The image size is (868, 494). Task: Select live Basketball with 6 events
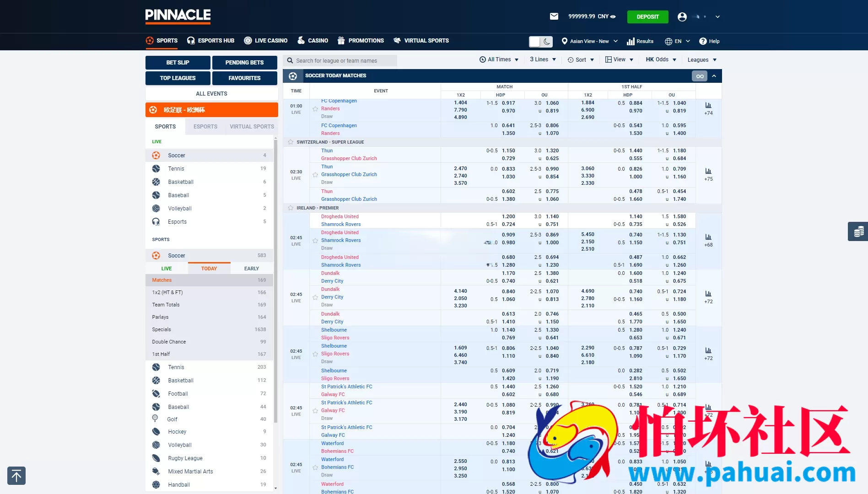(209, 182)
